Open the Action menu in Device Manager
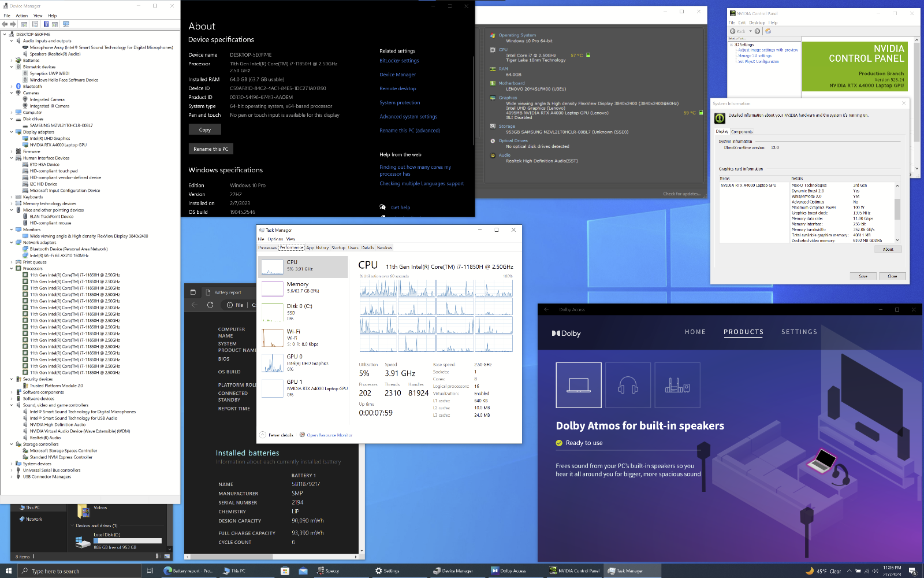 click(21, 16)
